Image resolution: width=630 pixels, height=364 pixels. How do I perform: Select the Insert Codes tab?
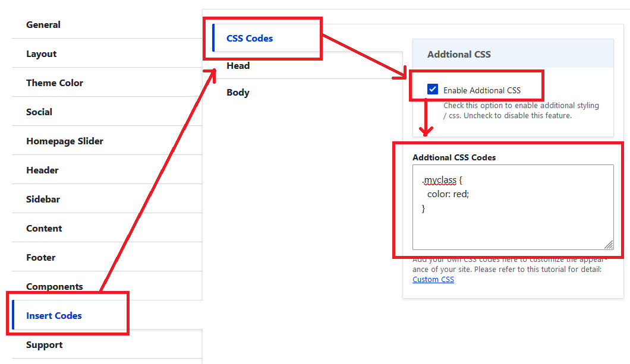click(54, 316)
